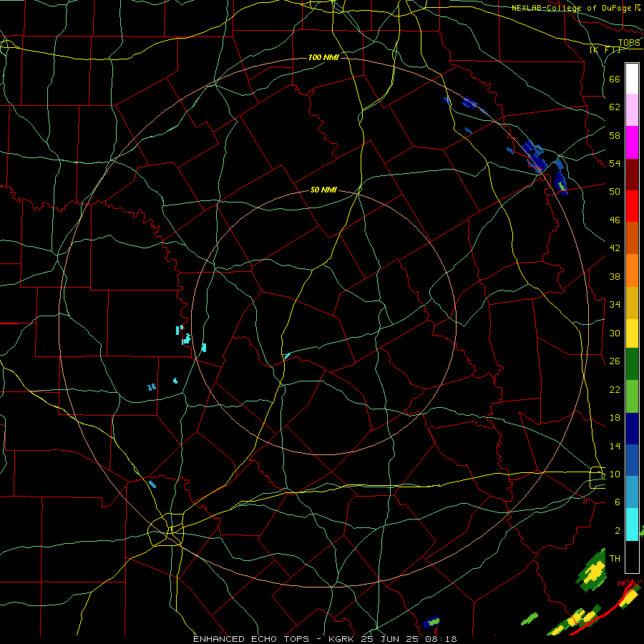Pick the dark maroon legend swatch above 50
This screenshot has height=644, width=644.
pos(632,175)
